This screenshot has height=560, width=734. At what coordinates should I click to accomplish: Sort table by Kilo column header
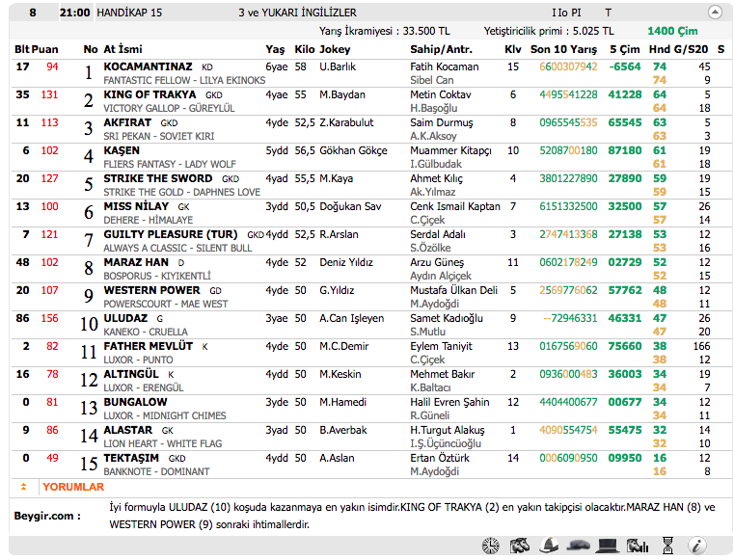click(x=304, y=48)
